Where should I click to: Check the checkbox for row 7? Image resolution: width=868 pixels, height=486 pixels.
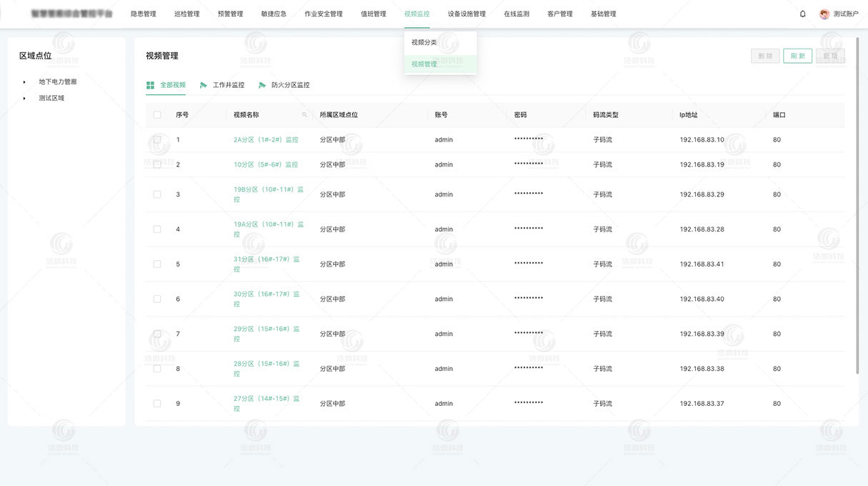point(156,333)
